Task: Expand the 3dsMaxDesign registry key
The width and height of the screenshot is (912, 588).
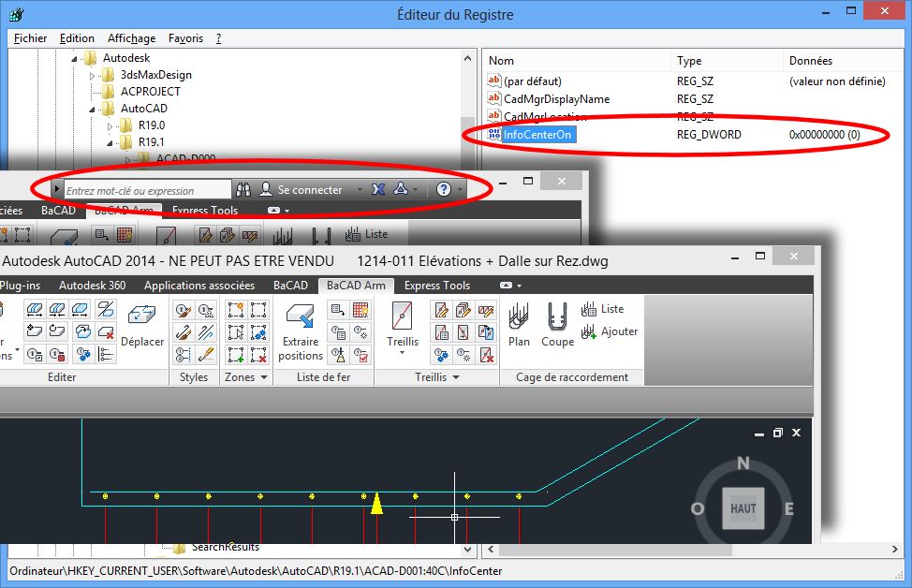Action: click(92, 76)
